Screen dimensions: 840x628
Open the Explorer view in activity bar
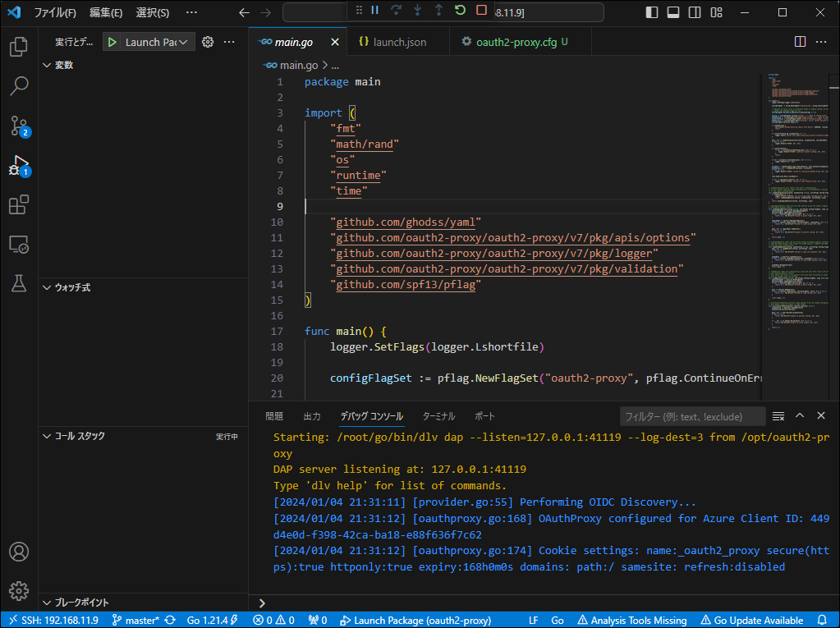point(19,47)
